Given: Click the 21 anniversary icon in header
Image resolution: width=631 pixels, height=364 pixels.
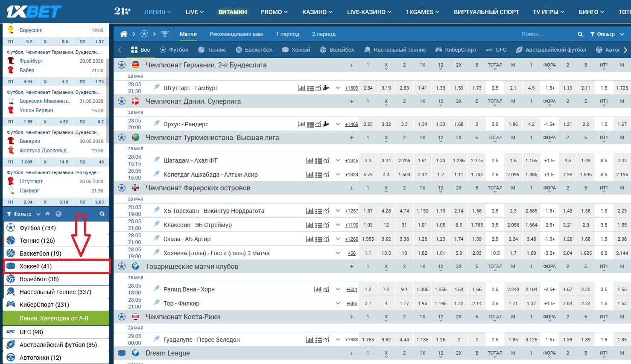Looking at the screenshot, I should [122, 11].
